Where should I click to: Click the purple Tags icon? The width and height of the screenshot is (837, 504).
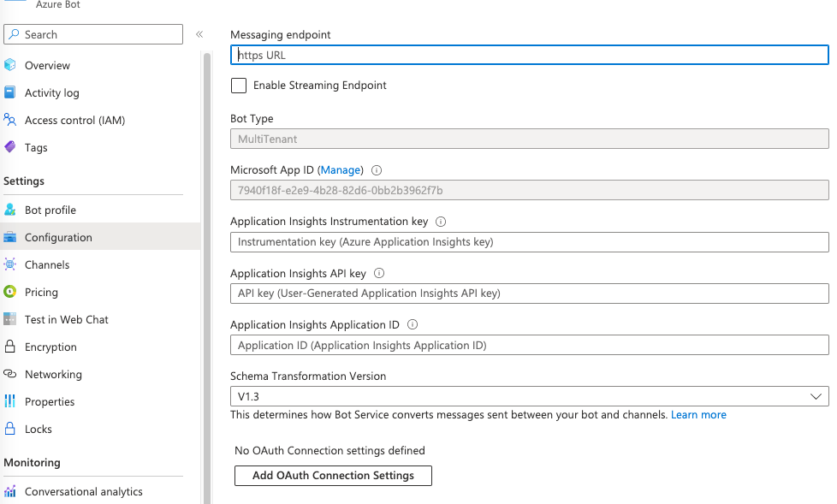point(10,147)
